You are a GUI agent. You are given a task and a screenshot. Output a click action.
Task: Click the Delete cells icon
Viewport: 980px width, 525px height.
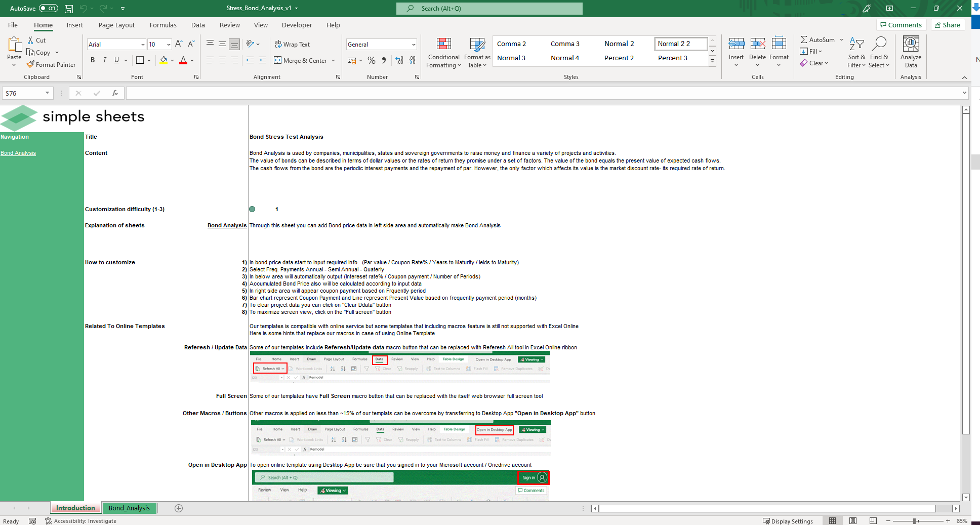(758, 44)
